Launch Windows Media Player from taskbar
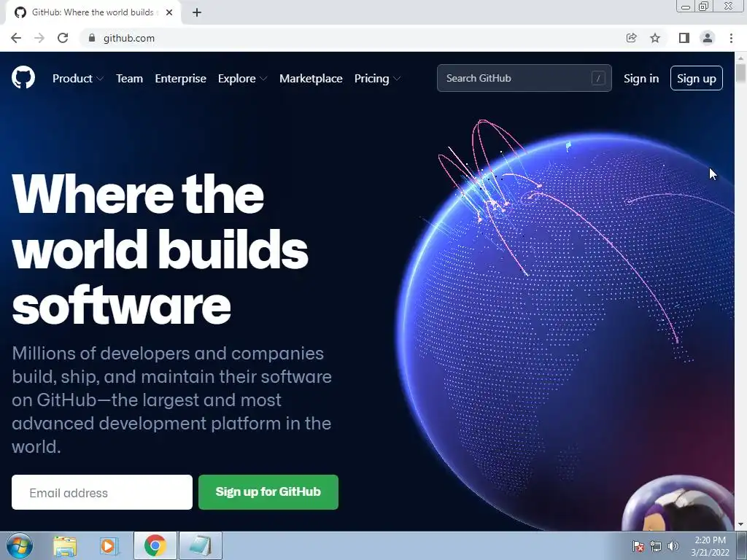 point(109,545)
